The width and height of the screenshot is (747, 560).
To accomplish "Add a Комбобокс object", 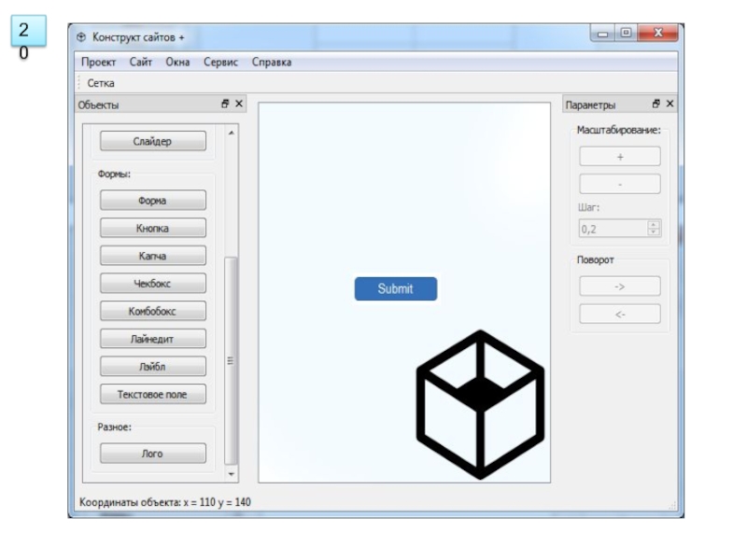I will coord(153,311).
